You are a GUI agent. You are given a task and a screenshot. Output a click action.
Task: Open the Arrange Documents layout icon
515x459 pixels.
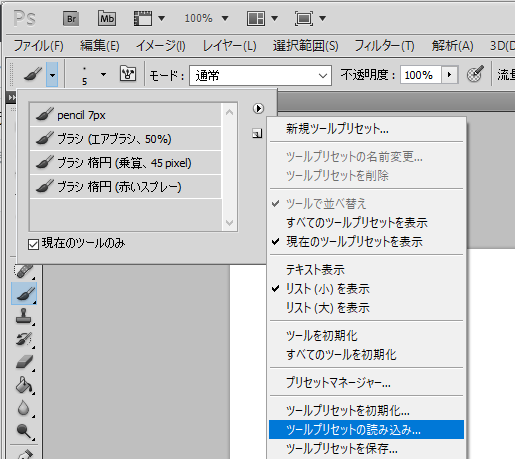pos(256,18)
